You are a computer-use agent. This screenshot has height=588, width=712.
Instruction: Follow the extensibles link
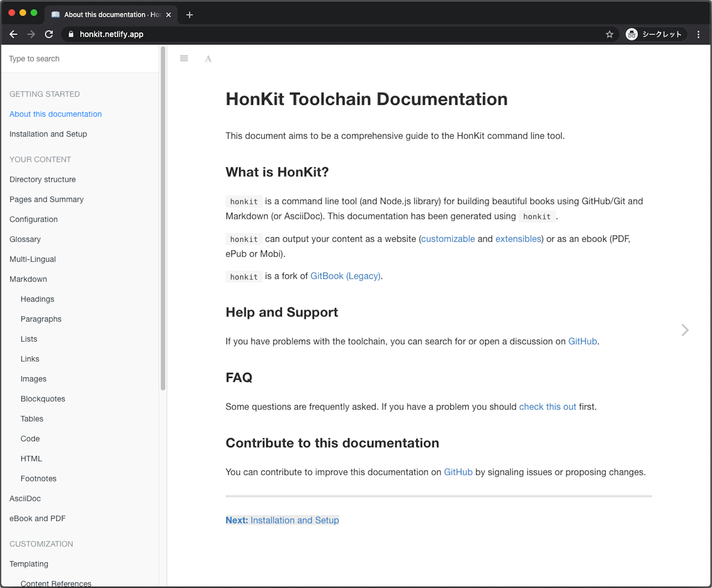(x=518, y=239)
